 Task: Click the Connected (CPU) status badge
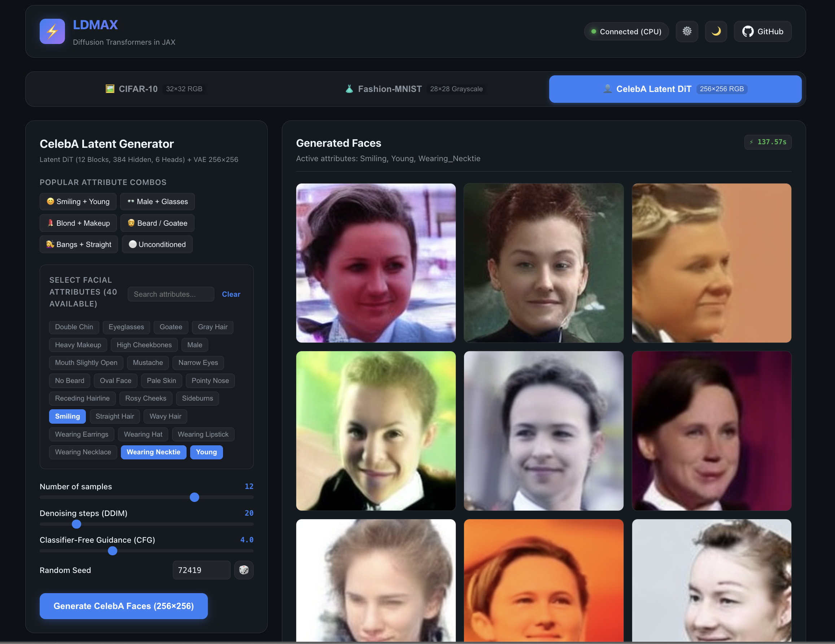626,31
